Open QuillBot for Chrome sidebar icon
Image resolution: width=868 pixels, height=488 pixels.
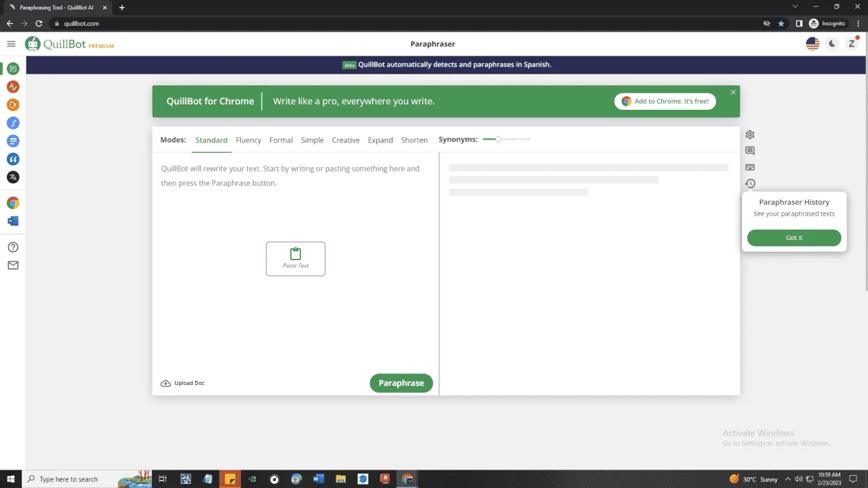coord(13,203)
